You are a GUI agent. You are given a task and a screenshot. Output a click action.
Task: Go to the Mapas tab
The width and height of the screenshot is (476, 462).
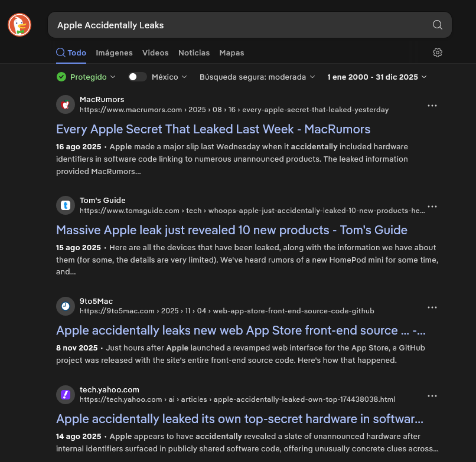232,53
